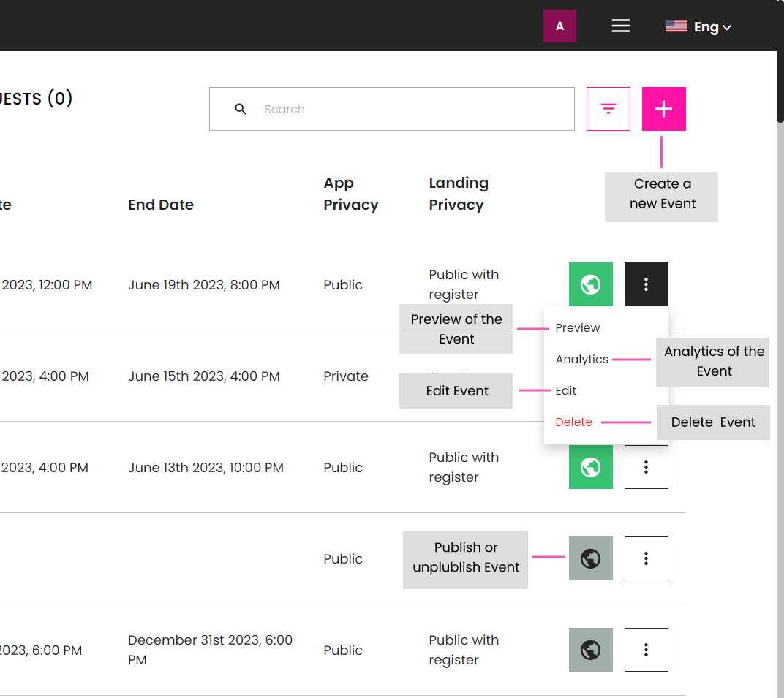The width and height of the screenshot is (784, 698).
Task: Toggle publish globe for December 31st event
Action: [590, 650]
